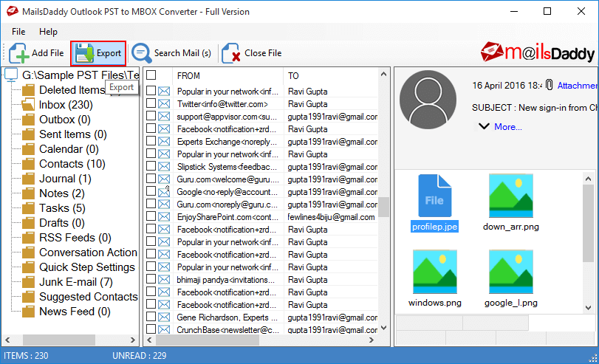This screenshot has width=599, height=364.
Task: Check the bhimaji pandya email checkbox
Action: pos(151,279)
